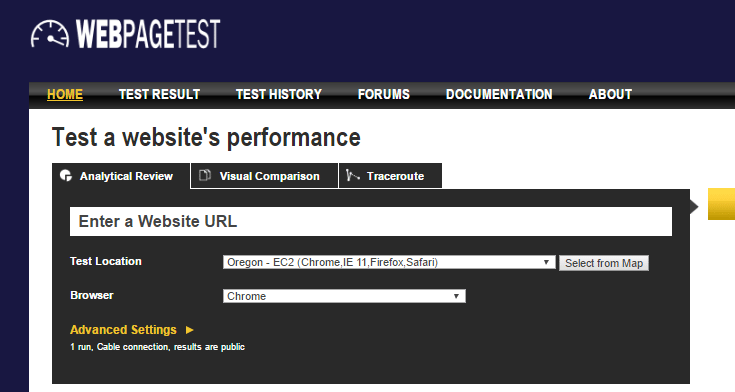Screen dimensions: 735x392
Task: Click the Visual Comparison pages icon
Action: click(205, 175)
